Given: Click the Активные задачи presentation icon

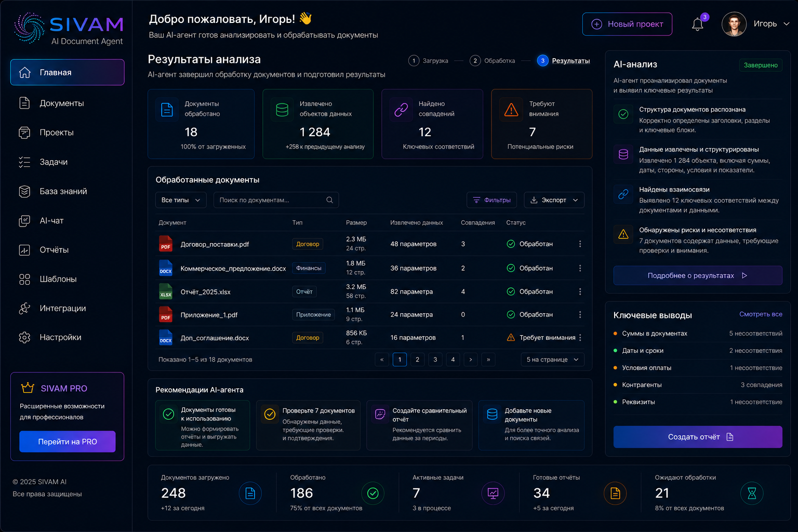Looking at the screenshot, I should [493, 494].
